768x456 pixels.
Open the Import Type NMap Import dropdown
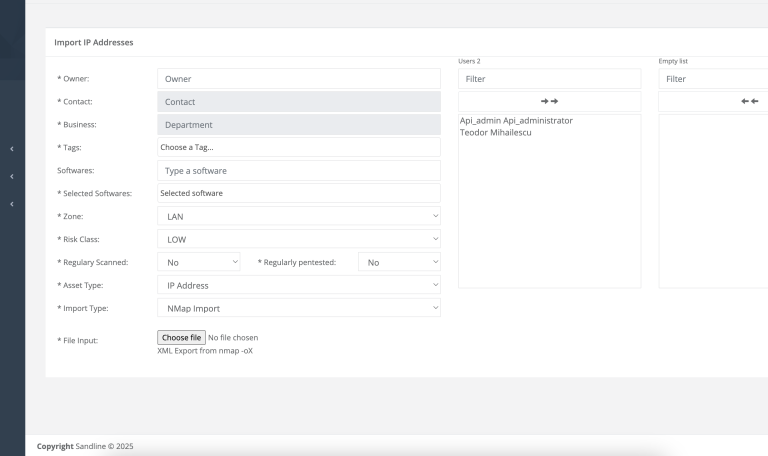tap(299, 308)
